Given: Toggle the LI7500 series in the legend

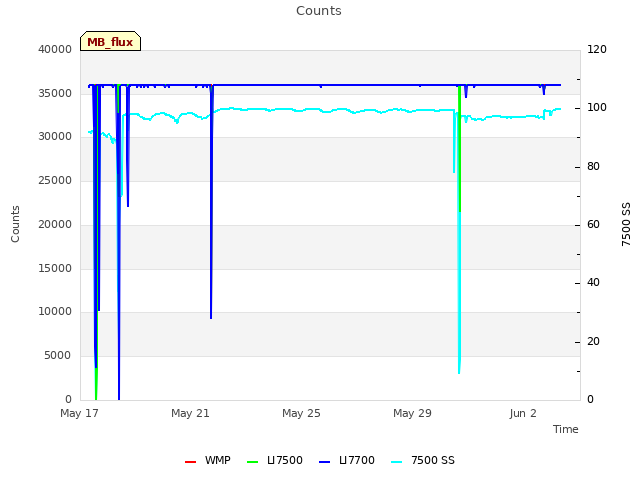Looking at the screenshot, I should click(275, 460).
